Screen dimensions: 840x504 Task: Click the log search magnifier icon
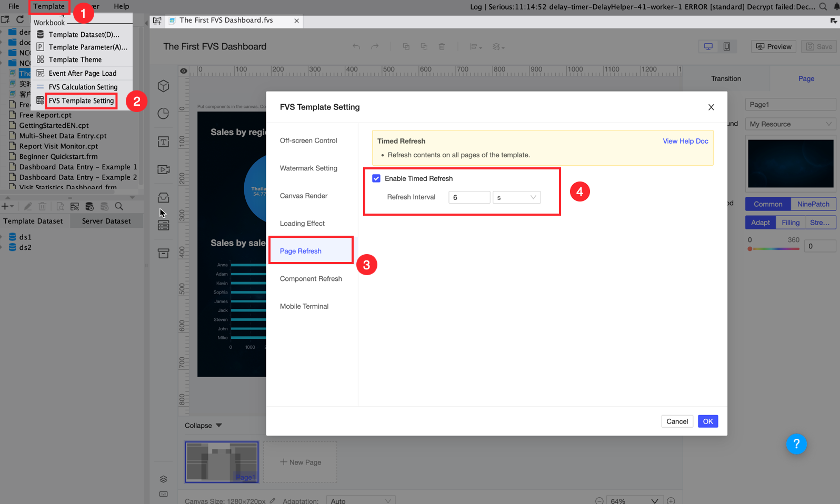pyautogui.click(x=823, y=7)
